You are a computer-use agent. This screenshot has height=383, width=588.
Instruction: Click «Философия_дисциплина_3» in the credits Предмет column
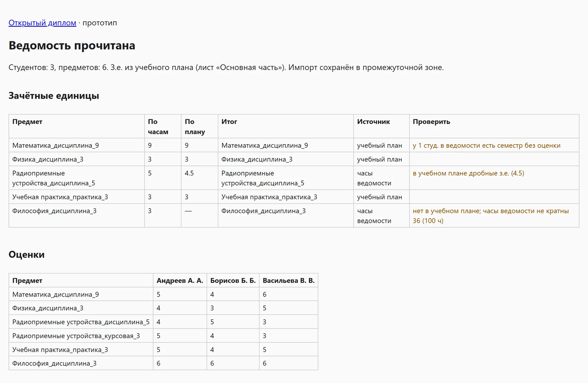(x=55, y=211)
